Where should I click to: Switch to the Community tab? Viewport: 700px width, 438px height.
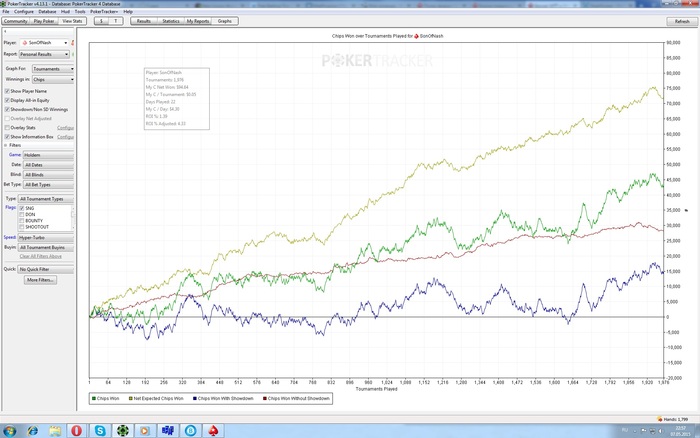16,21
